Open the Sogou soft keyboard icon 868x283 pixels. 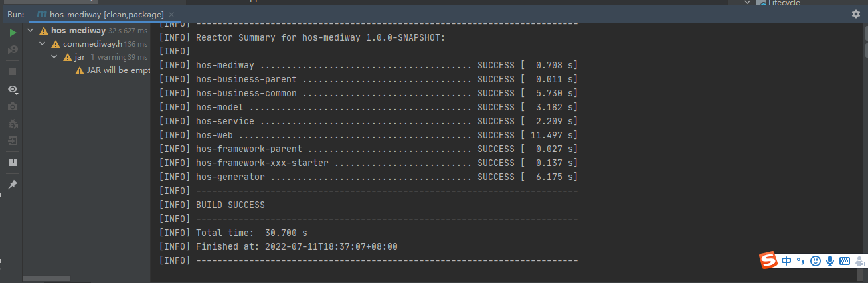[845, 261]
